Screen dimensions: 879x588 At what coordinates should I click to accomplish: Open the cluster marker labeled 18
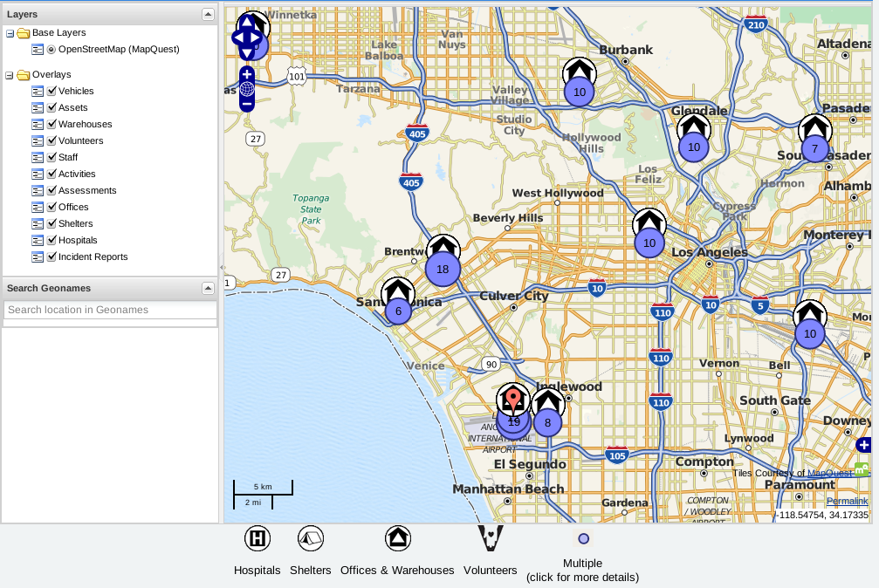pos(443,269)
